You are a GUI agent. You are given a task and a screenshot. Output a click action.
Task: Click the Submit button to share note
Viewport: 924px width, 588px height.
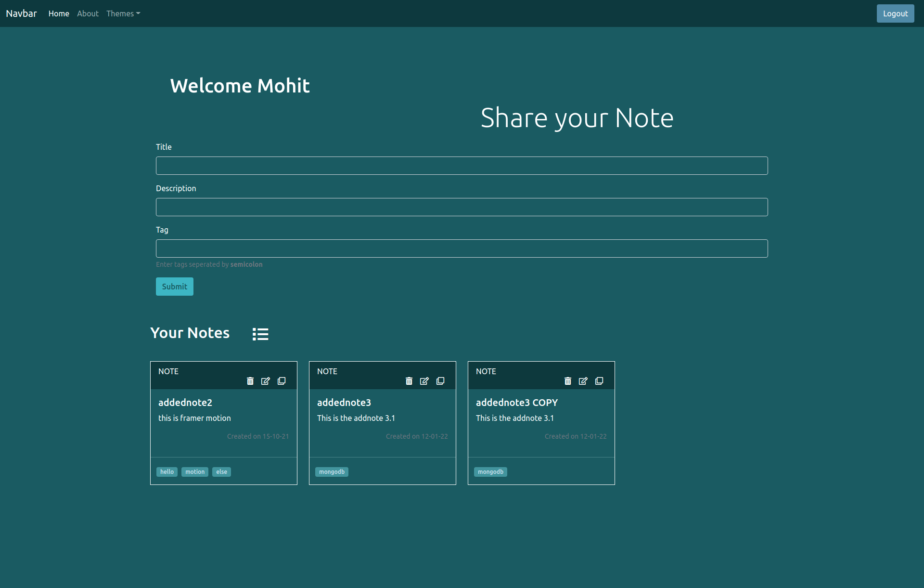coord(174,286)
